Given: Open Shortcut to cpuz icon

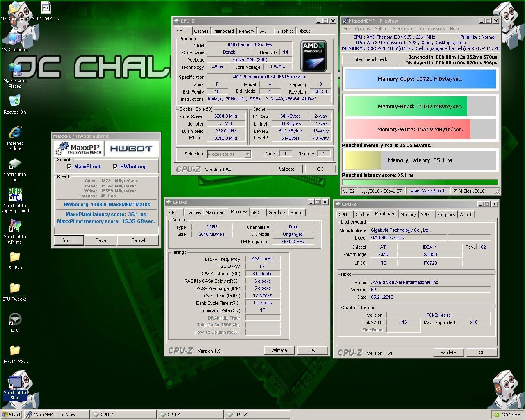Looking at the screenshot, I should (15, 170).
